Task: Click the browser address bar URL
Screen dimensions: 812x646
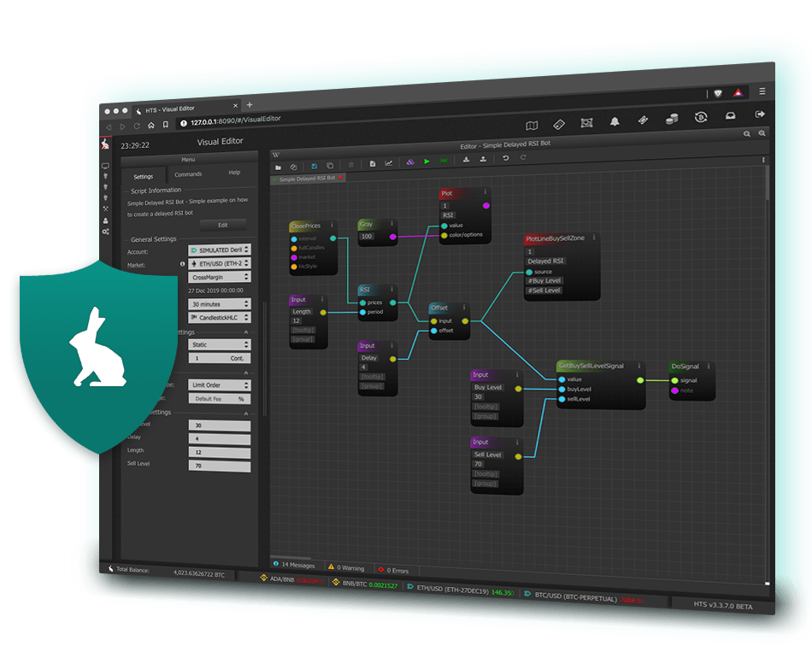Action: (x=236, y=120)
